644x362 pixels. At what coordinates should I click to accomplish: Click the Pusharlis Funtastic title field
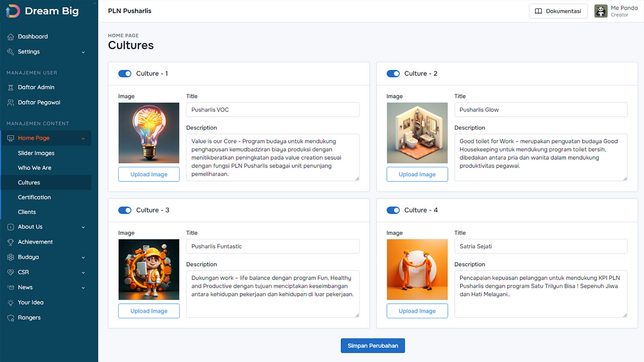(x=273, y=246)
